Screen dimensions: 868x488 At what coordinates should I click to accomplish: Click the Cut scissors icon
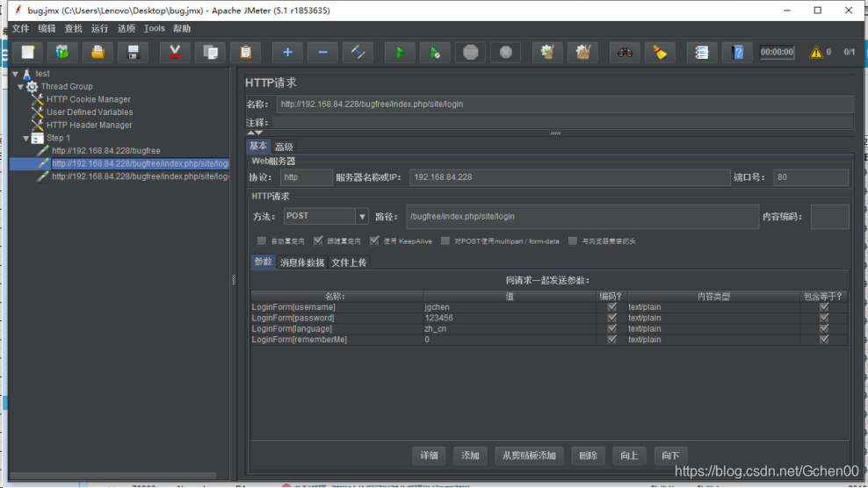(x=174, y=52)
